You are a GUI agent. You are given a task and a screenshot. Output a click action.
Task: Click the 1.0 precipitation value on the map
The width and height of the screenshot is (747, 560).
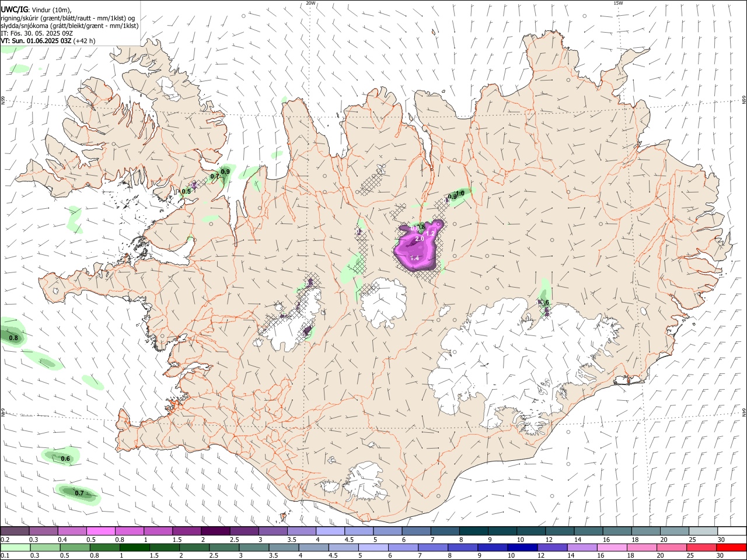tap(460, 193)
